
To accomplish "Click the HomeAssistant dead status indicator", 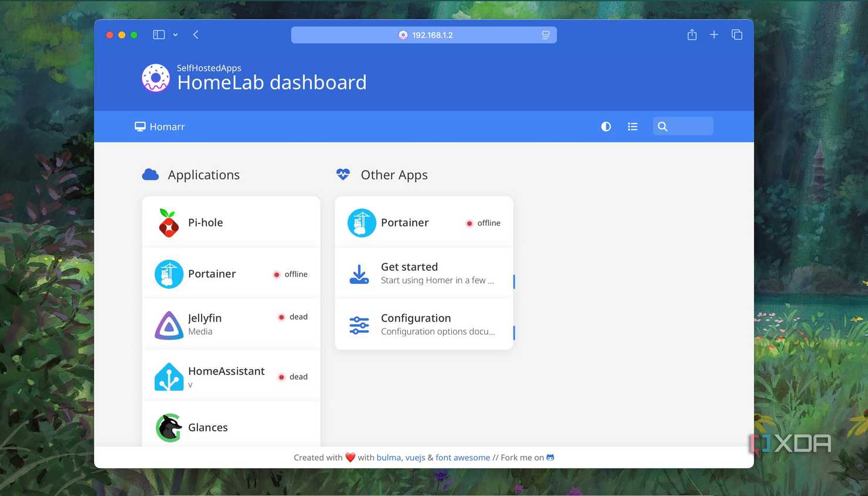I will click(x=293, y=377).
